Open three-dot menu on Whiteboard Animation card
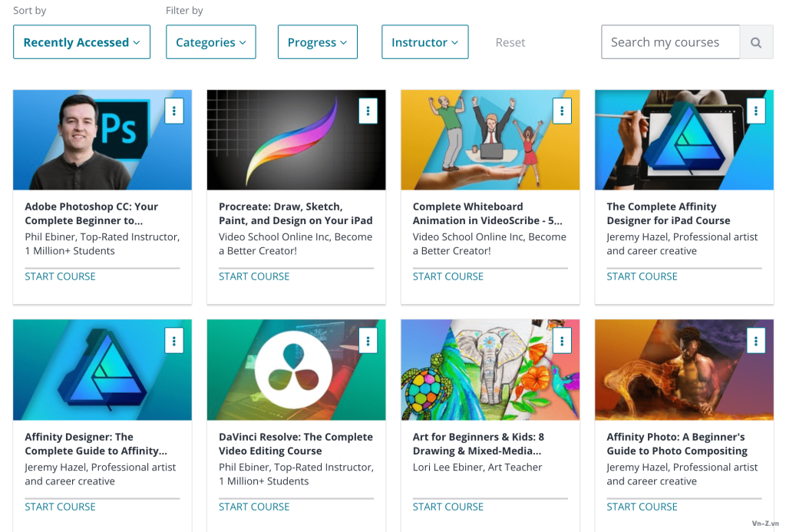This screenshot has width=786, height=532. tap(562, 111)
